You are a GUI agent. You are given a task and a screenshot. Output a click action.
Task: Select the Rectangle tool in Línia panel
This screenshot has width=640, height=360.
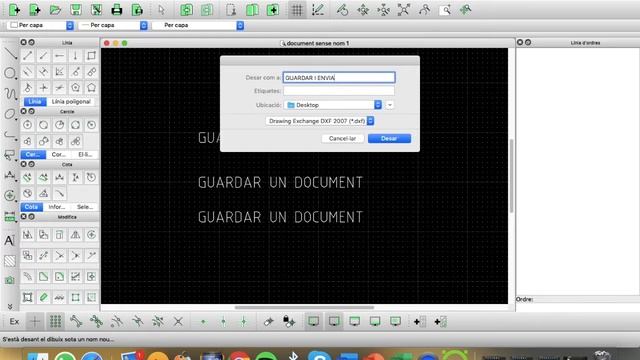(x=91, y=56)
